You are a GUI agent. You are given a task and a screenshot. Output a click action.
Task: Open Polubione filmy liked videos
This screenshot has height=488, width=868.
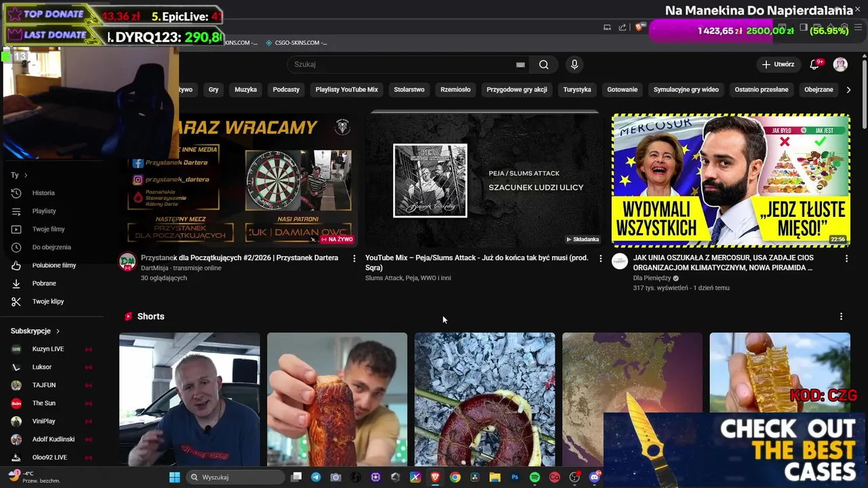point(56,265)
